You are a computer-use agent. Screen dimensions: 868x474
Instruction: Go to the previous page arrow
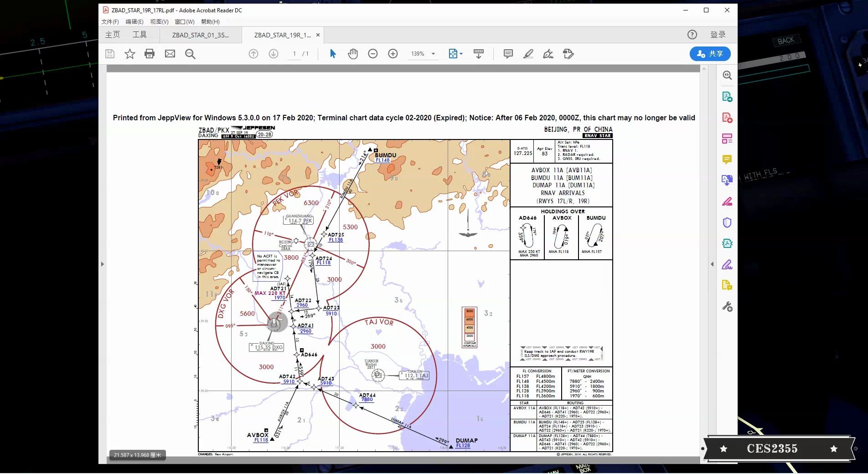(253, 54)
